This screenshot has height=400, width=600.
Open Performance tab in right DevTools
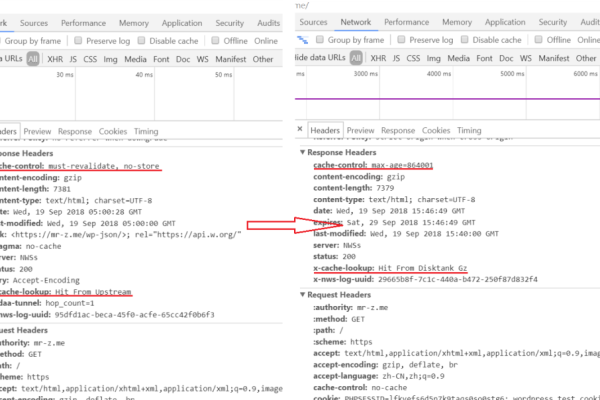point(406,22)
